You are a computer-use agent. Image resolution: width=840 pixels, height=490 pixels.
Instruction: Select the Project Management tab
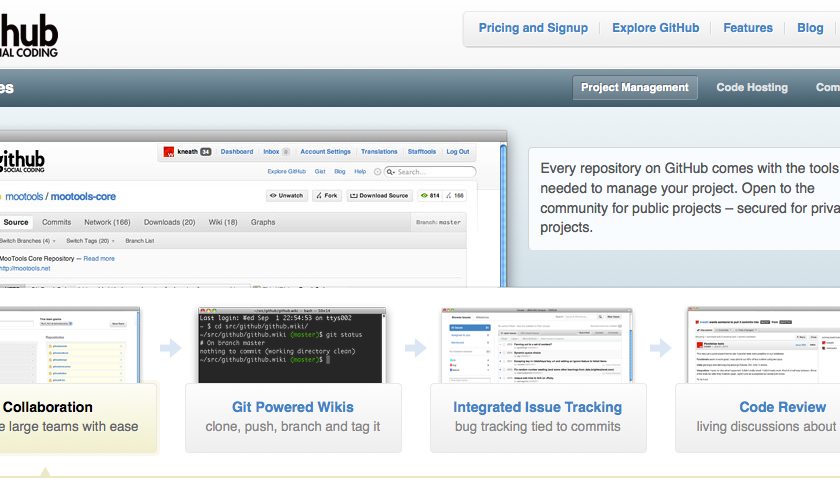click(635, 88)
